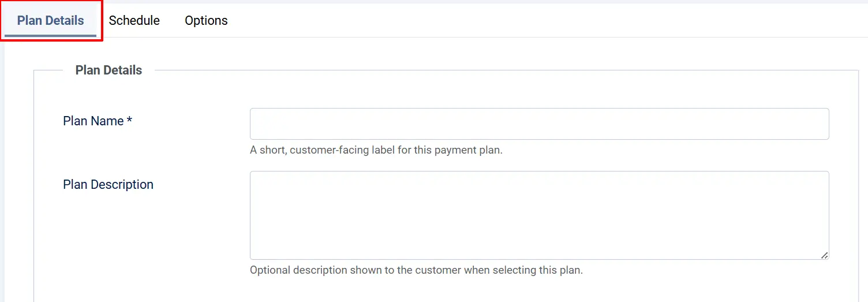
Task: Click the Optional description hint text
Action: point(416,270)
